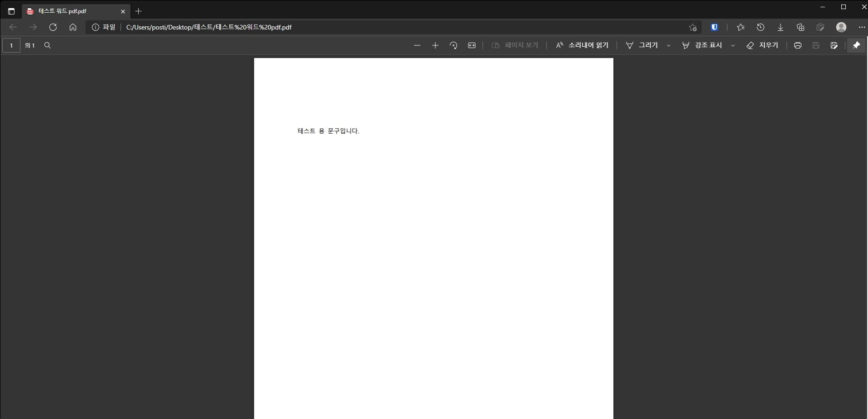Image resolution: width=868 pixels, height=419 pixels.
Task: Fit the PDF page to width
Action: tap(472, 45)
